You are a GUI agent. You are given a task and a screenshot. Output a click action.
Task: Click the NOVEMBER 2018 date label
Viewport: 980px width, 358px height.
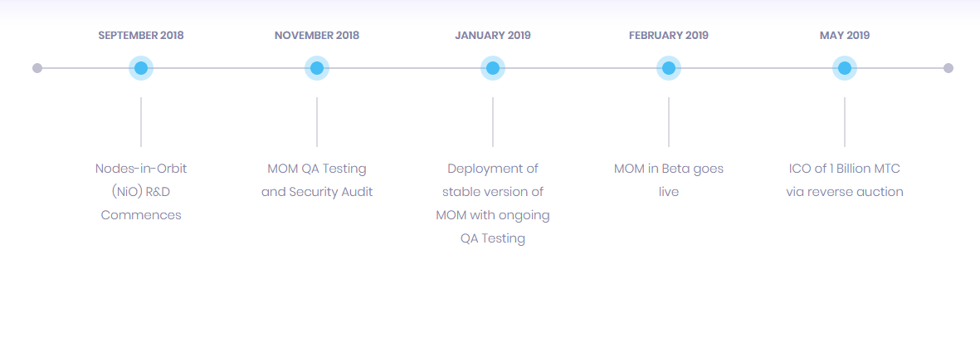point(317,36)
